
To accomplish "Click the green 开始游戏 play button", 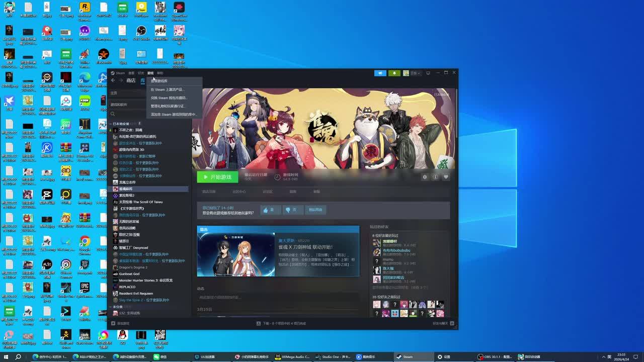I will [x=217, y=177].
